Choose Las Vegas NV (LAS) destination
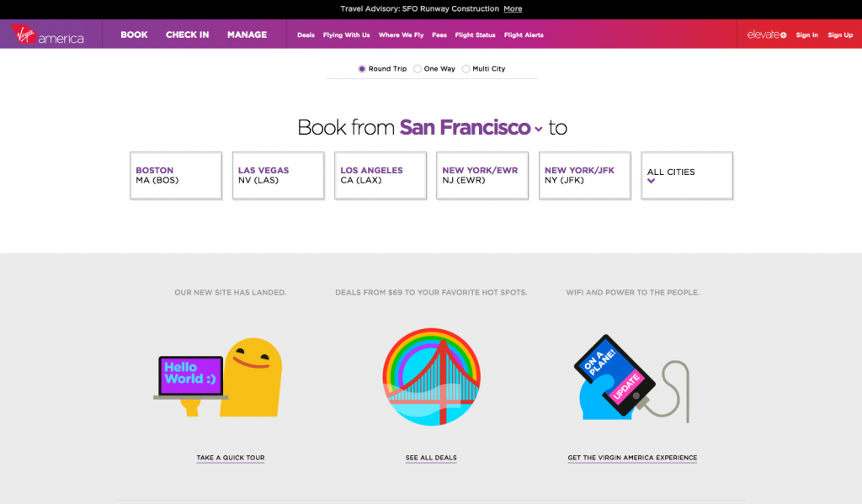862x504 pixels. coord(278,175)
